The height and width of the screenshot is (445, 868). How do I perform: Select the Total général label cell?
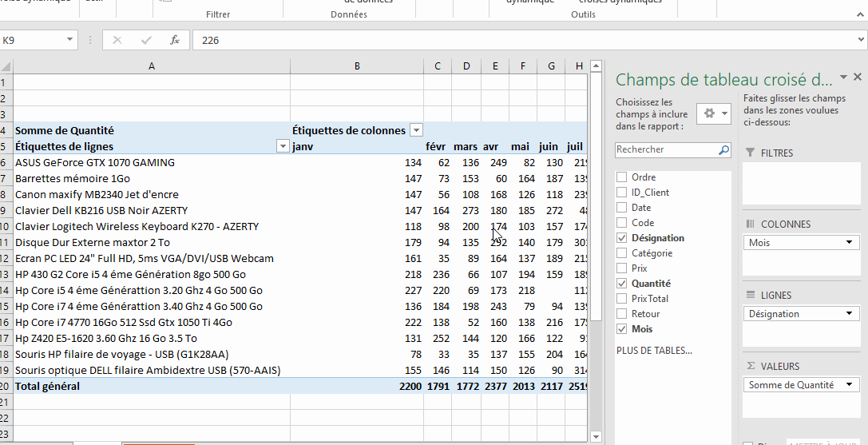point(152,386)
